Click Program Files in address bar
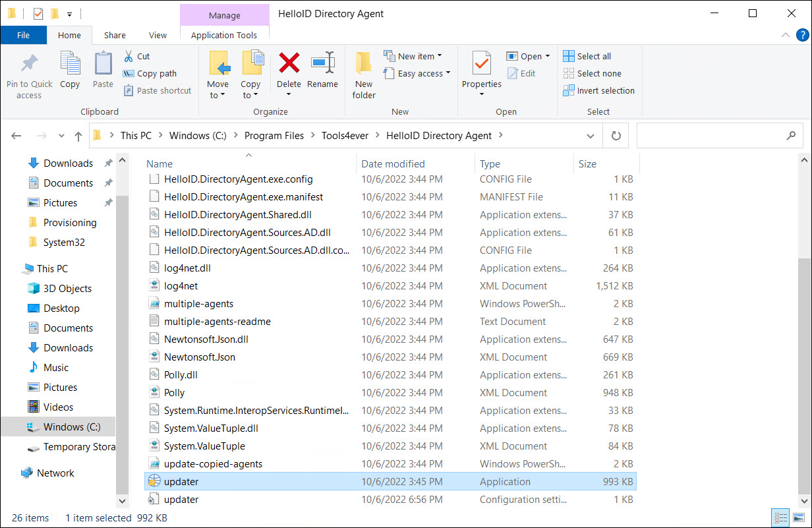 (x=274, y=136)
